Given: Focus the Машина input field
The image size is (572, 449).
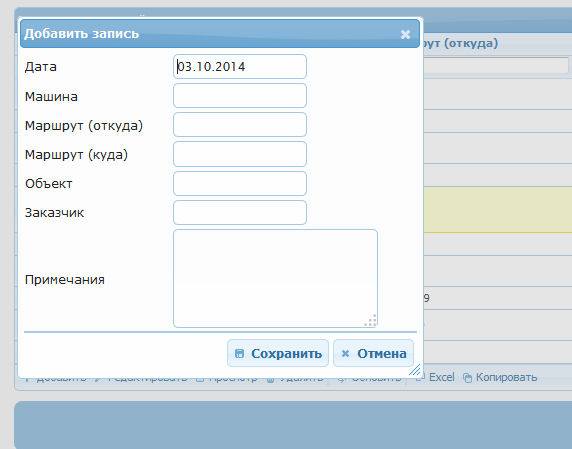Looking at the screenshot, I should click(x=240, y=96).
